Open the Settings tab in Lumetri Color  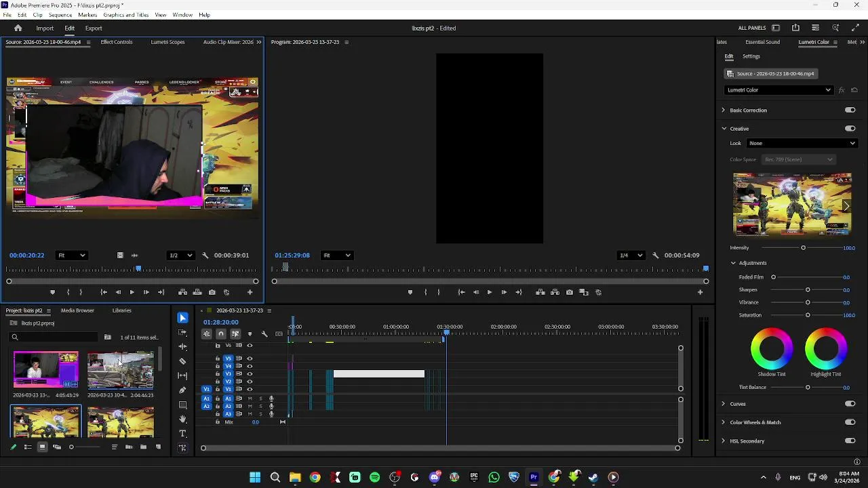751,56
